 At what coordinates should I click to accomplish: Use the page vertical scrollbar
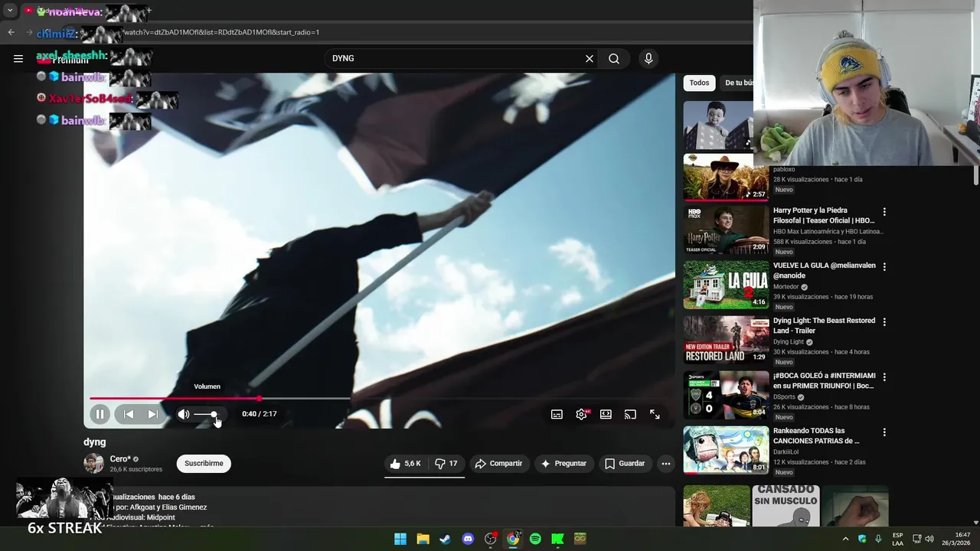975,174
